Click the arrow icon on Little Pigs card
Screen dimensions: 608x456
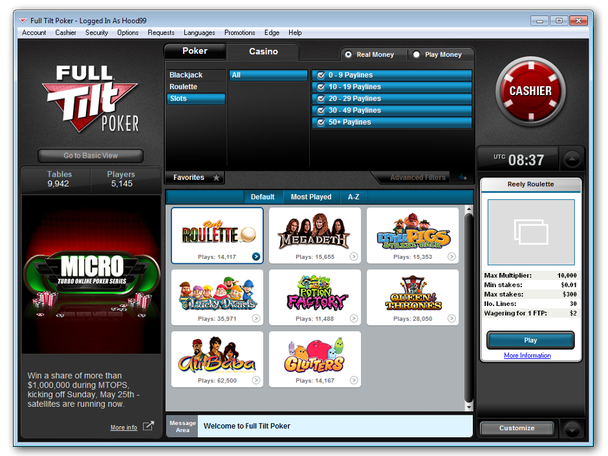pos(451,256)
